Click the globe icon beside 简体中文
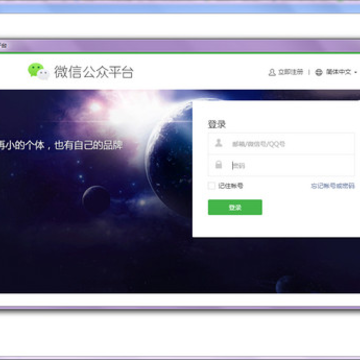Image resolution: width=360 pixels, height=360 pixels. tap(319, 72)
